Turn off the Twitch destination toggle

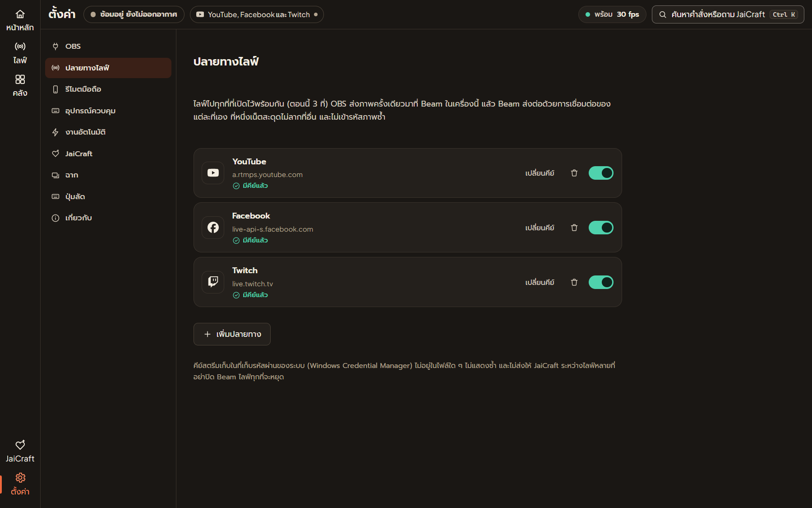[601, 282]
